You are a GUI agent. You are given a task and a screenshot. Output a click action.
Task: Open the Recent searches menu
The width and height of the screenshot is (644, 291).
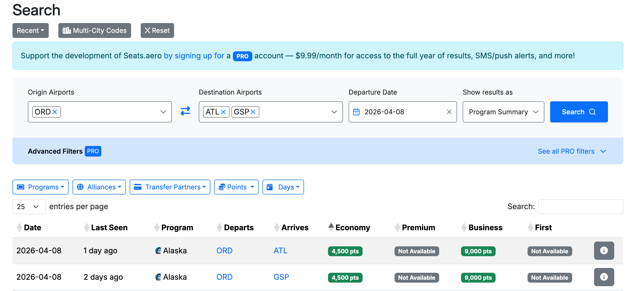pyautogui.click(x=30, y=30)
